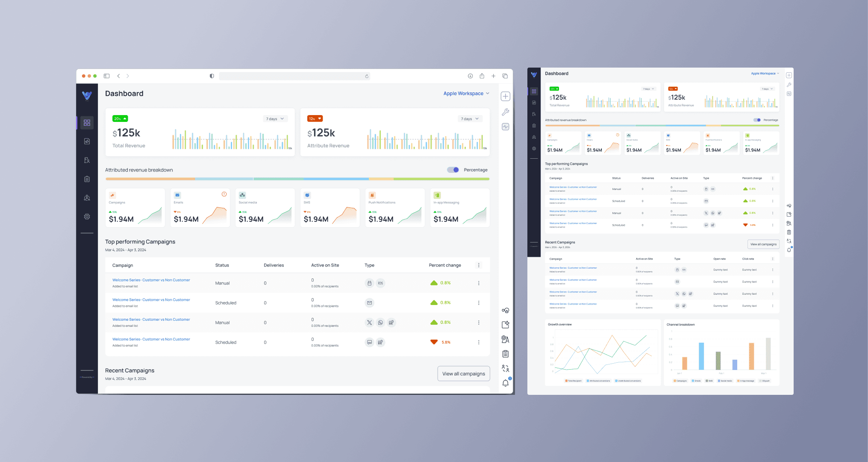Toggle the Percentage switch in main window
Screen dimensions: 868x462
coord(453,170)
